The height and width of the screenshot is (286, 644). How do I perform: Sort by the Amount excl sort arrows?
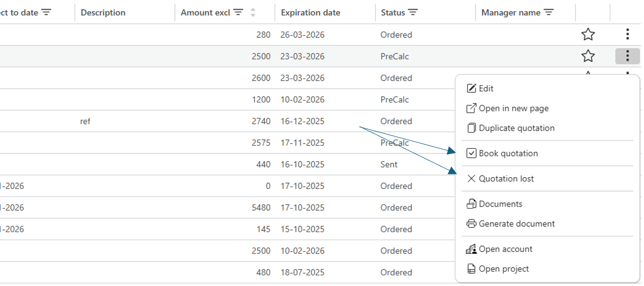pyautogui.click(x=253, y=12)
